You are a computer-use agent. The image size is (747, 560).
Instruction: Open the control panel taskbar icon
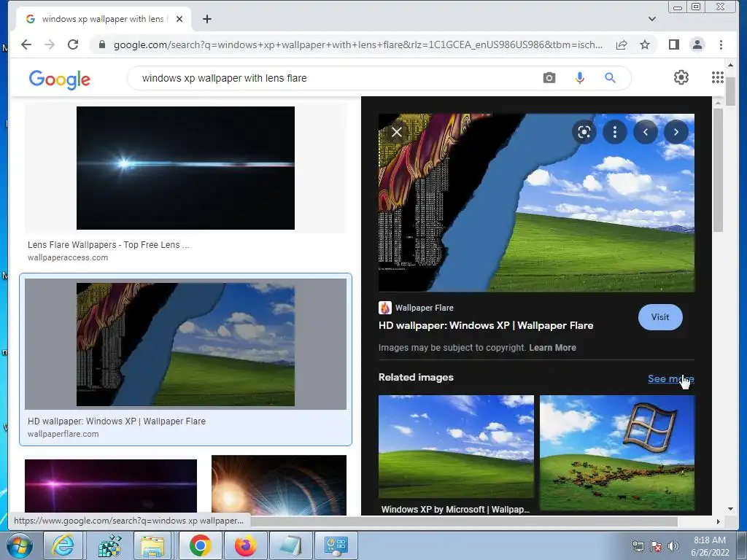click(x=336, y=545)
